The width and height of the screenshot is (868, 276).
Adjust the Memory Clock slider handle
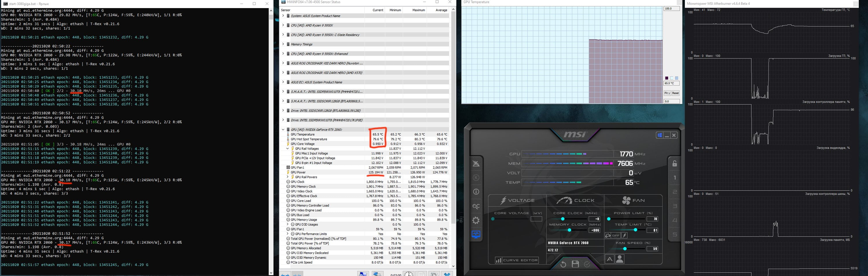569,230
